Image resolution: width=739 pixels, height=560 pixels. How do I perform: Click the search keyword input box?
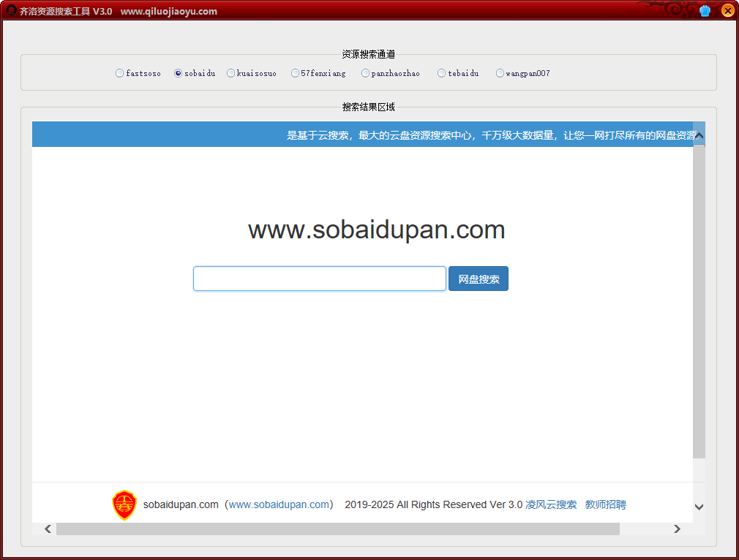pos(320,279)
